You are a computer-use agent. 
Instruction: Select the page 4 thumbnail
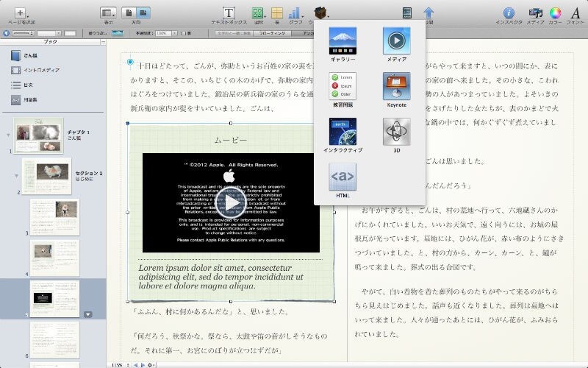[x=54, y=258]
